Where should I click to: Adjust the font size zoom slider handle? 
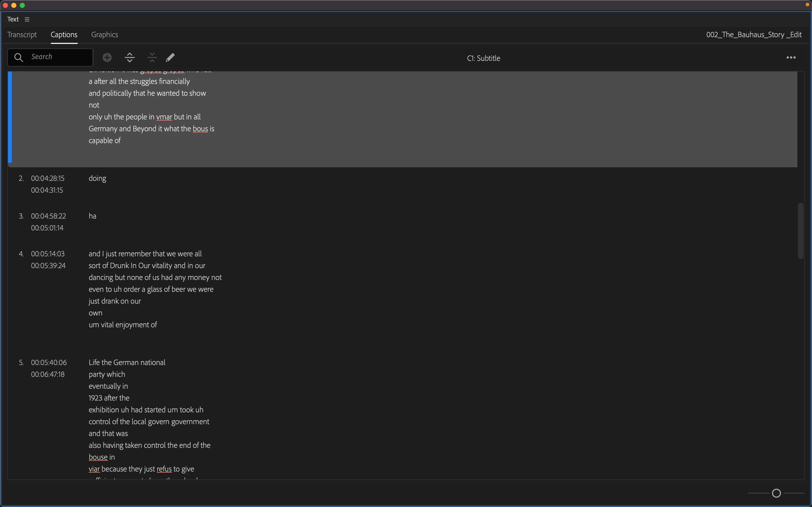click(776, 493)
